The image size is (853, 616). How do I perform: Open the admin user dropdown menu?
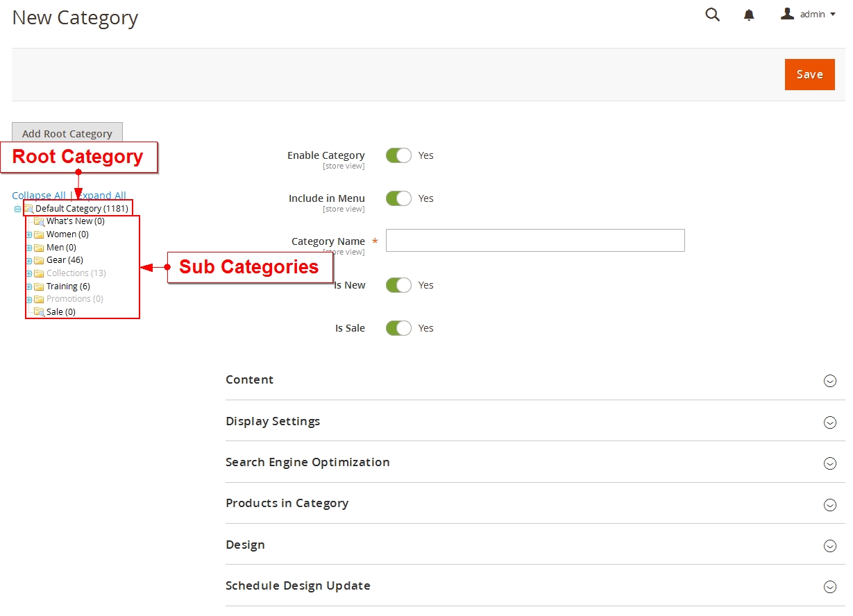tap(808, 14)
